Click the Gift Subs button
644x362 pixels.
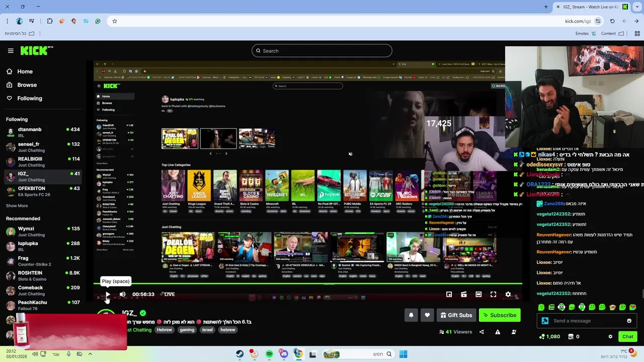pos(456,315)
